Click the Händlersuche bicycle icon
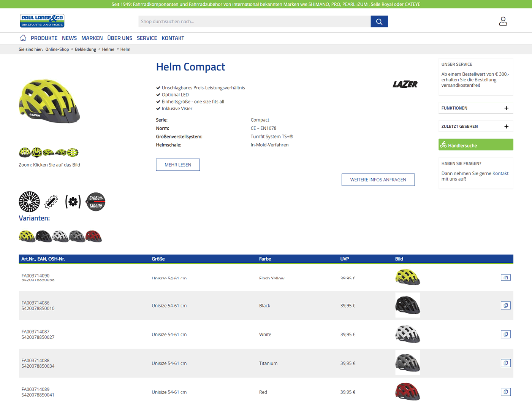The width and height of the screenshot is (532, 403). pos(443,144)
